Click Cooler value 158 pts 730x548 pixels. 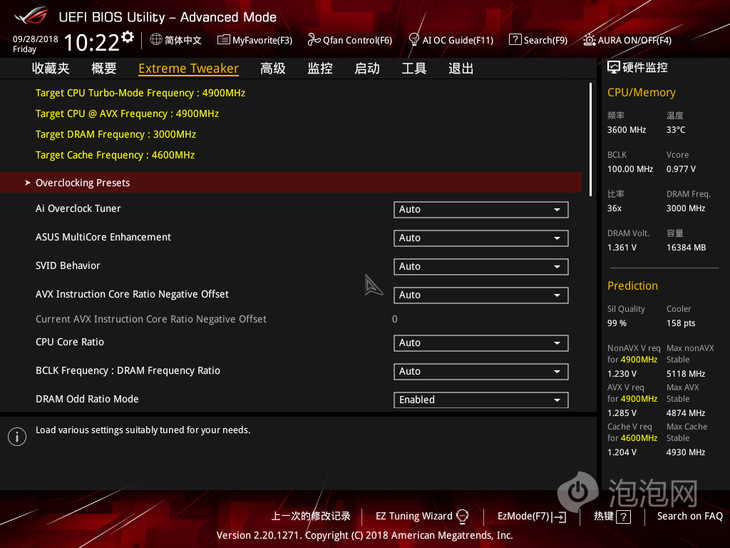pyautogui.click(x=680, y=323)
